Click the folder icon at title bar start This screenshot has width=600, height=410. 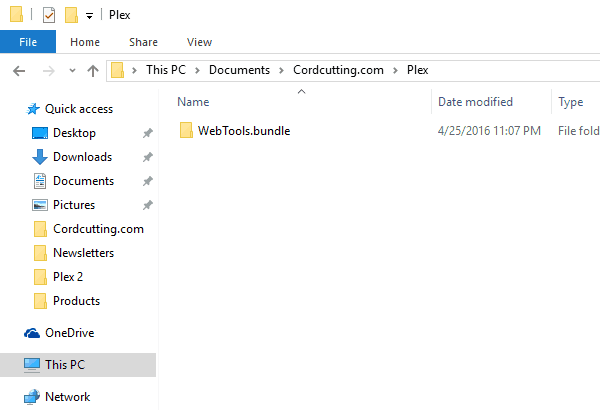point(16,14)
